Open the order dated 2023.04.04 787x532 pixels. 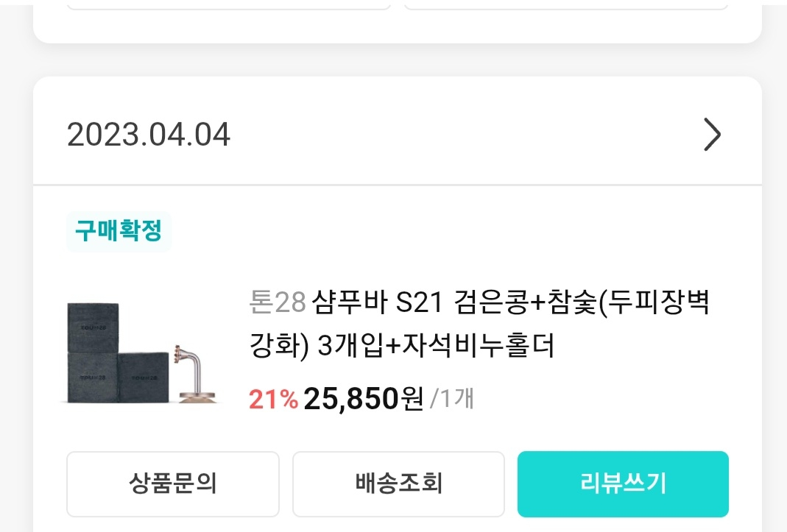pyautogui.click(x=149, y=135)
